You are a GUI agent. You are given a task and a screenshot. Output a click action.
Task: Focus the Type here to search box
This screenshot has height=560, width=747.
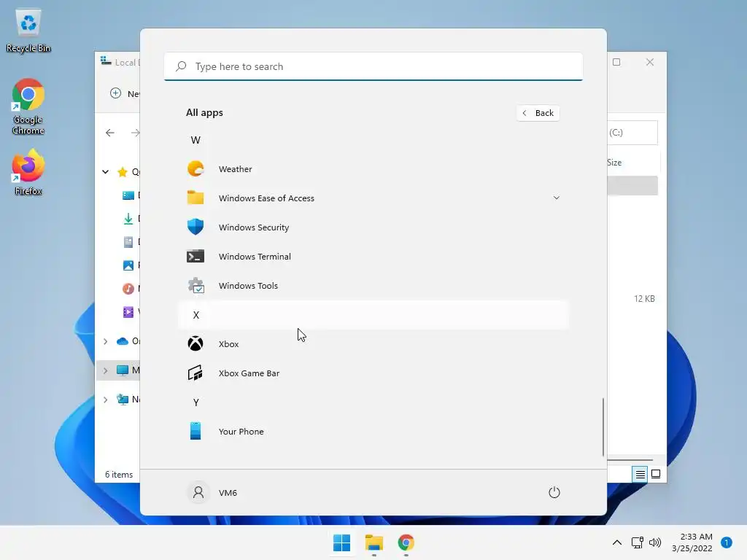pos(373,66)
